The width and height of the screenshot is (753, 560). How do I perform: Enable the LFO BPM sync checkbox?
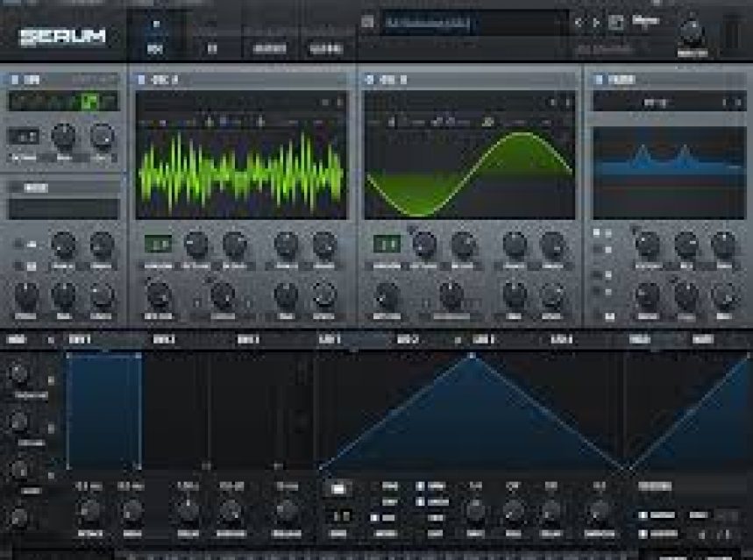coord(420,486)
